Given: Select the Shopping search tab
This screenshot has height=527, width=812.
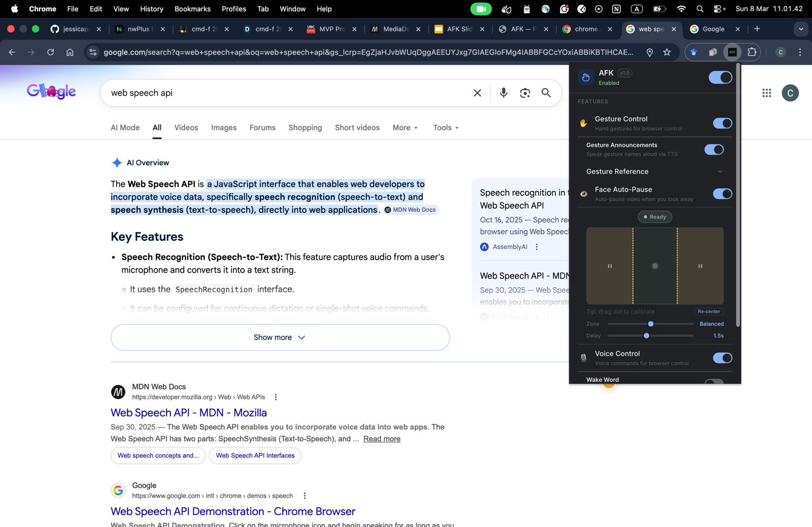Looking at the screenshot, I should click(x=305, y=128).
